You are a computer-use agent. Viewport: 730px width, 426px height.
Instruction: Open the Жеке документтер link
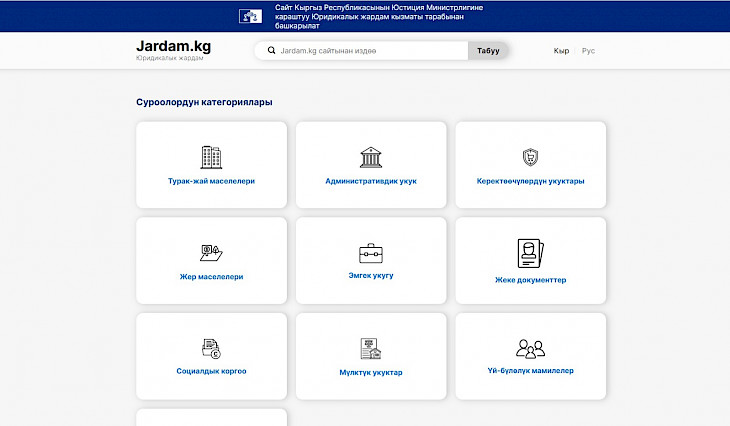(x=530, y=280)
